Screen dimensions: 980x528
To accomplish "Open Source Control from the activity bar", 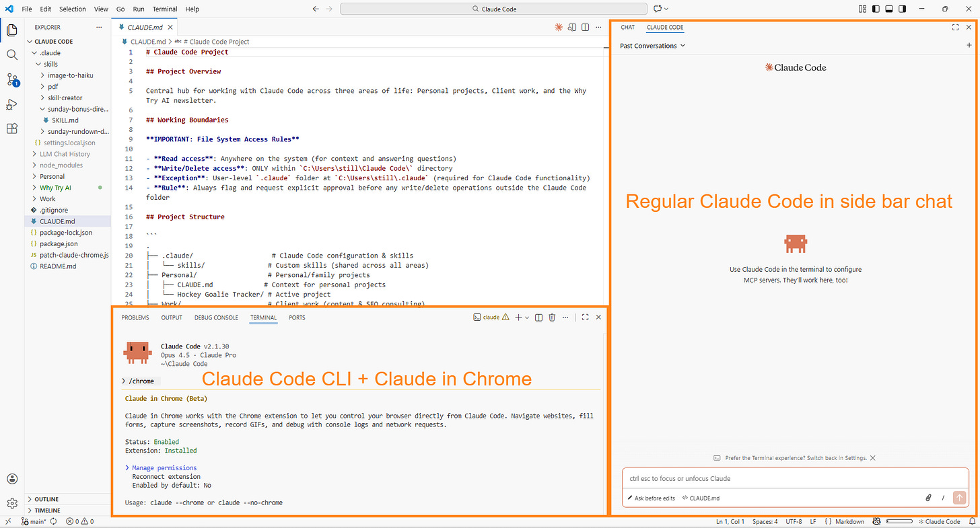I will click(x=12, y=79).
